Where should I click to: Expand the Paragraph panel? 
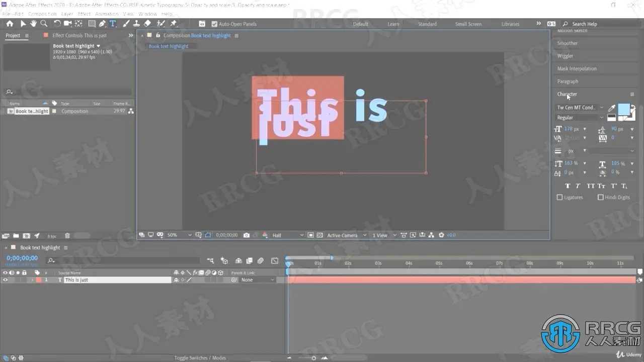click(568, 81)
